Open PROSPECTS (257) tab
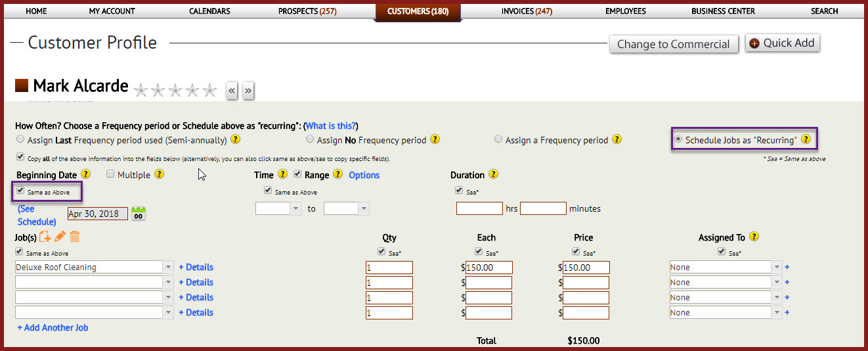The width and height of the screenshot is (868, 351). (307, 11)
